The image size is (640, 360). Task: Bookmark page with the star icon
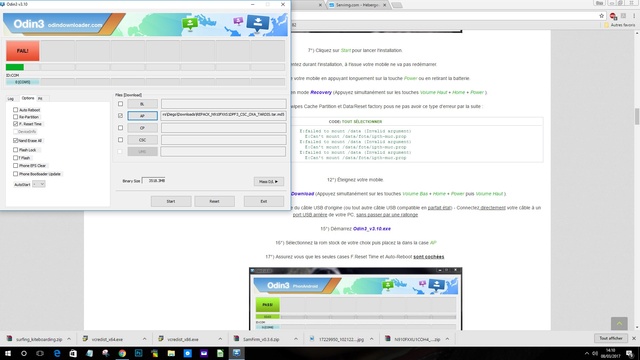601,16
